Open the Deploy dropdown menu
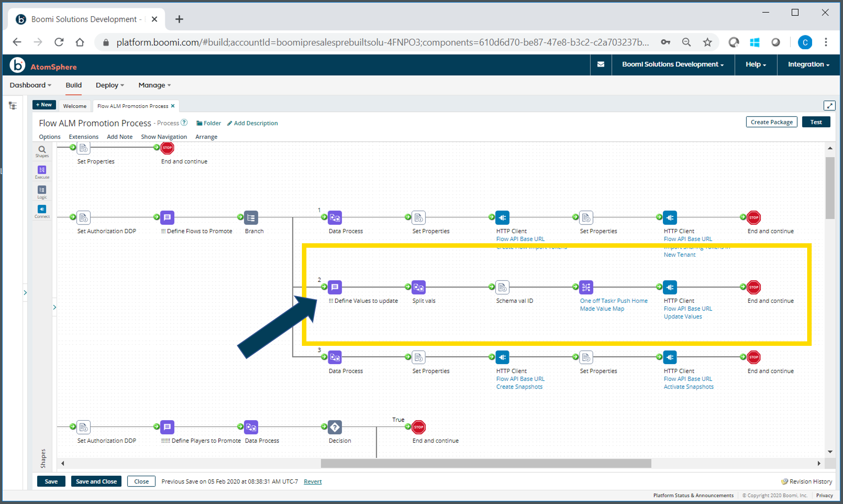 (110, 85)
